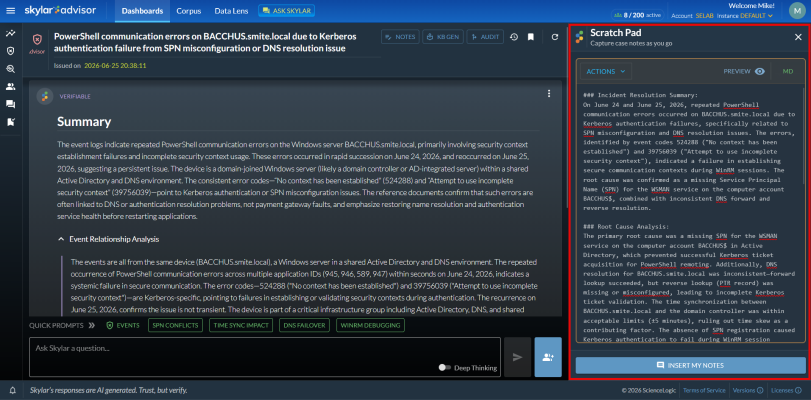Focus the Ask Skylar question field
Image resolution: width=811 pixels, height=400 pixels.
point(265,357)
